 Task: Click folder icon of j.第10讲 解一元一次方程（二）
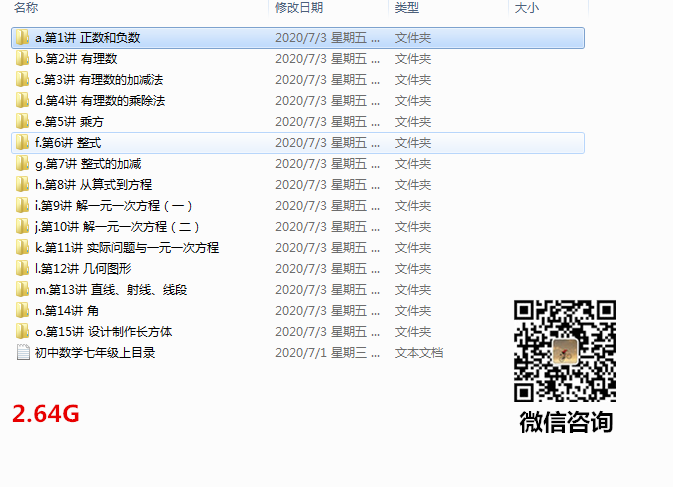click(22, 227)
